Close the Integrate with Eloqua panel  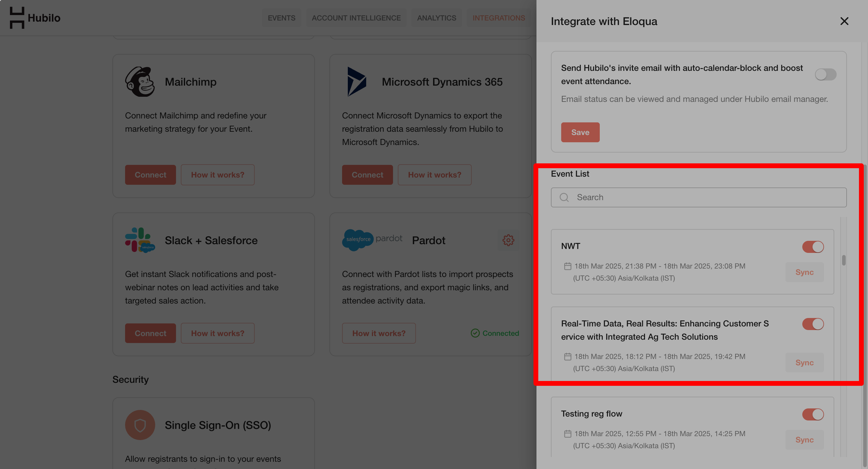[844, 21]
